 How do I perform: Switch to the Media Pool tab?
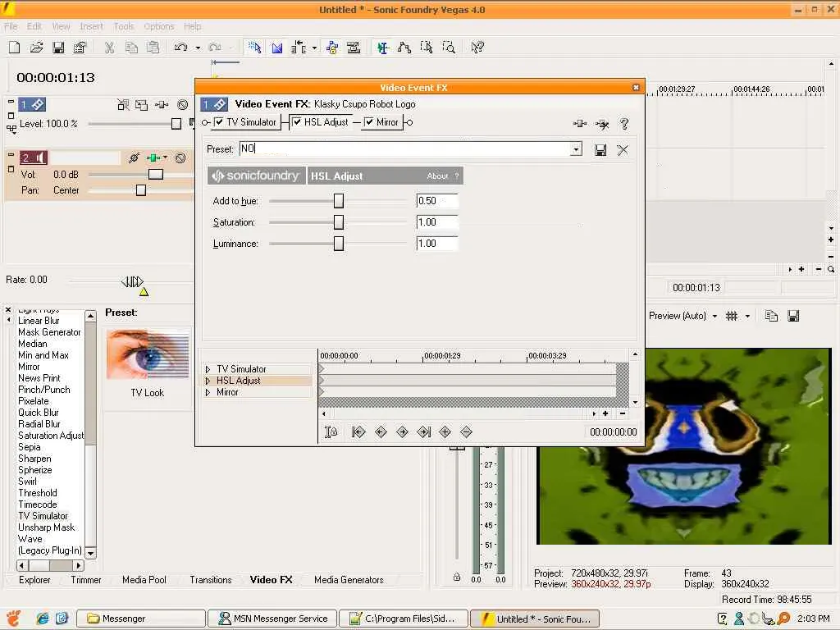(144, 580)
